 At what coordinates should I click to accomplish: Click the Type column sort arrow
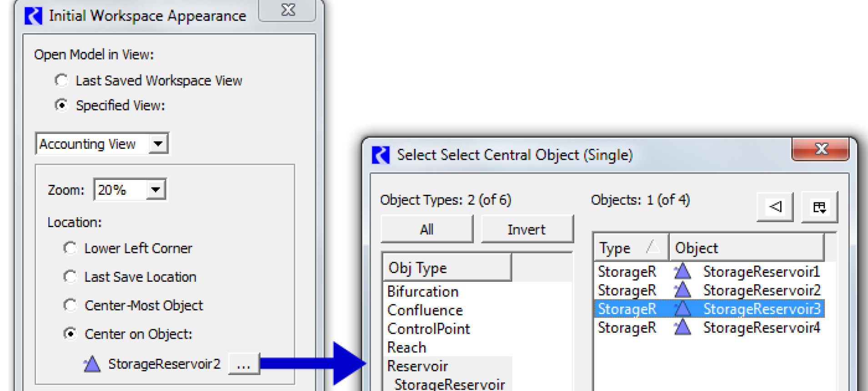[x=653, y=247]
